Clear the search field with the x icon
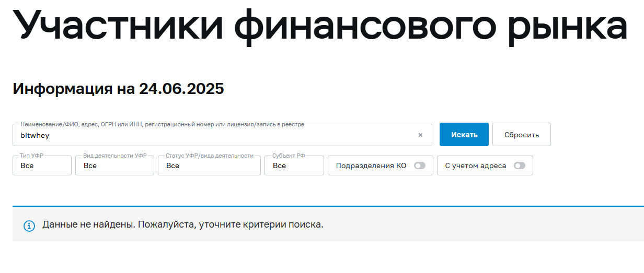Screen dimensions: 644x273 click(x=420, y=135)
